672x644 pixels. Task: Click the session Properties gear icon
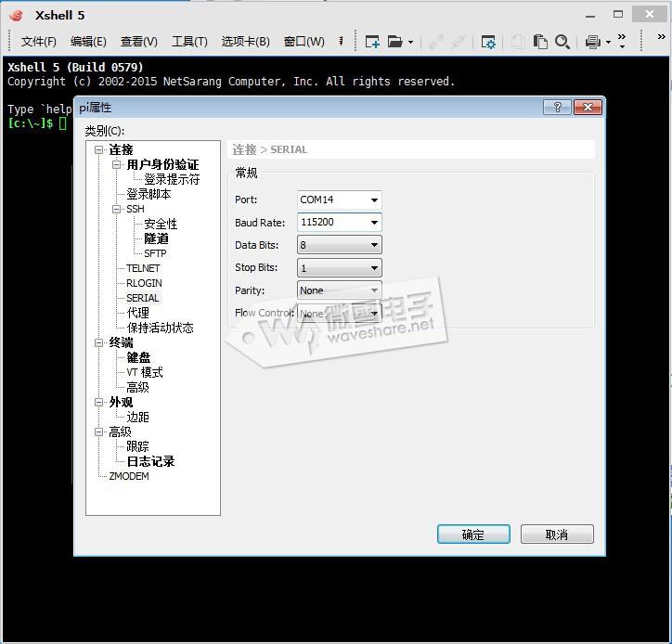[x=487, y=42]
